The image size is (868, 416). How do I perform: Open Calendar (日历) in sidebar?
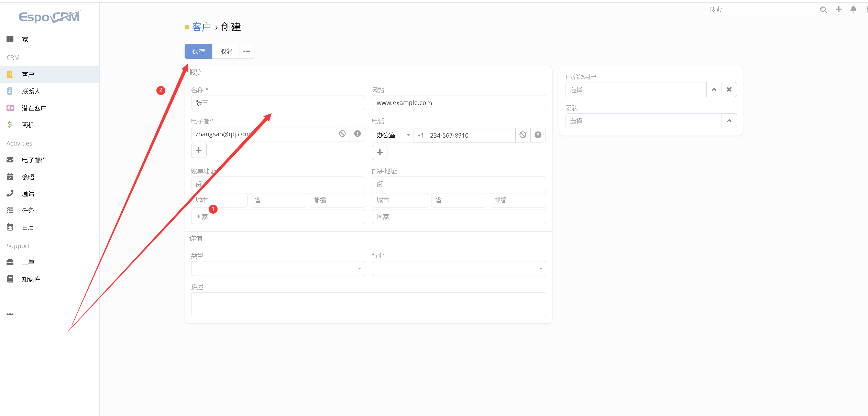click(28, 227)
